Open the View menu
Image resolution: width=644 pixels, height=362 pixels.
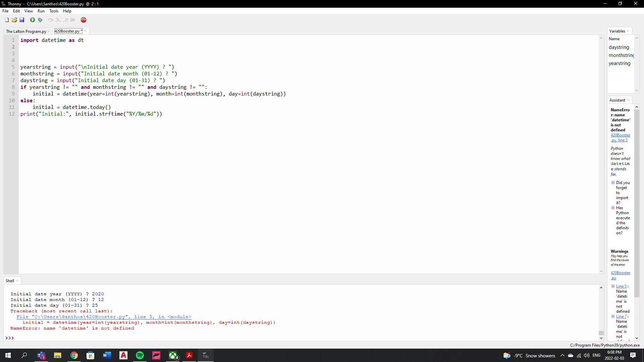pos(29,11)
